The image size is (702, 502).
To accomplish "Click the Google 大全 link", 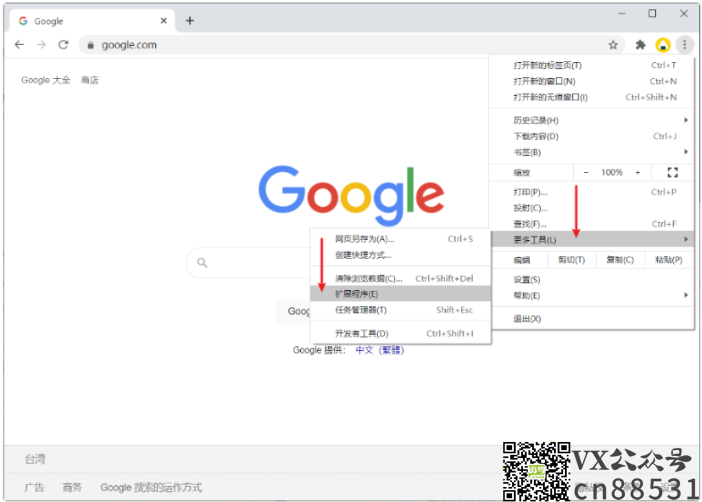I will coord(46,80).
